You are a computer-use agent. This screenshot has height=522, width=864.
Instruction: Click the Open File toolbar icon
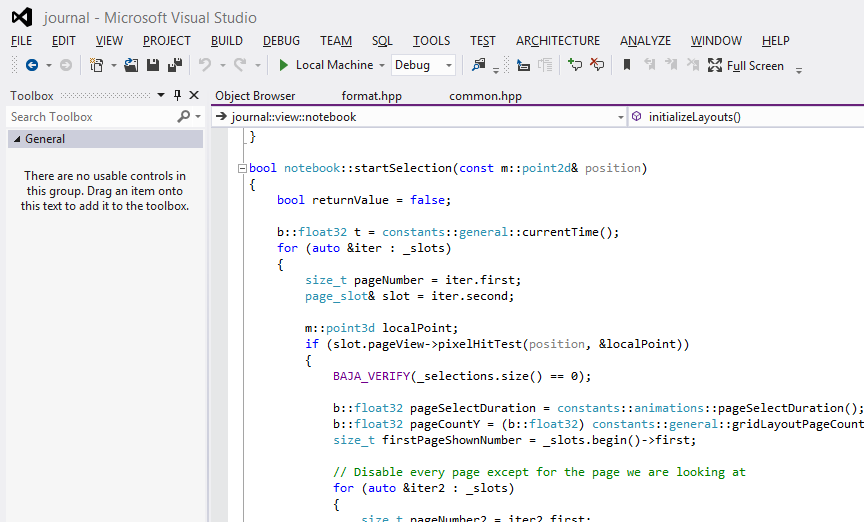pyautogui.click(x=131, y=65)
